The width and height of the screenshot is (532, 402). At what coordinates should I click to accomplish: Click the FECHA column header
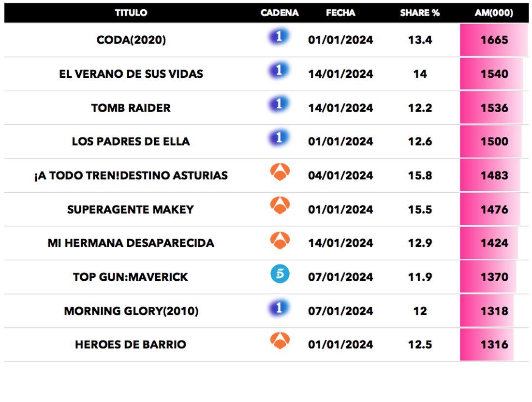(x=340, y=13)
